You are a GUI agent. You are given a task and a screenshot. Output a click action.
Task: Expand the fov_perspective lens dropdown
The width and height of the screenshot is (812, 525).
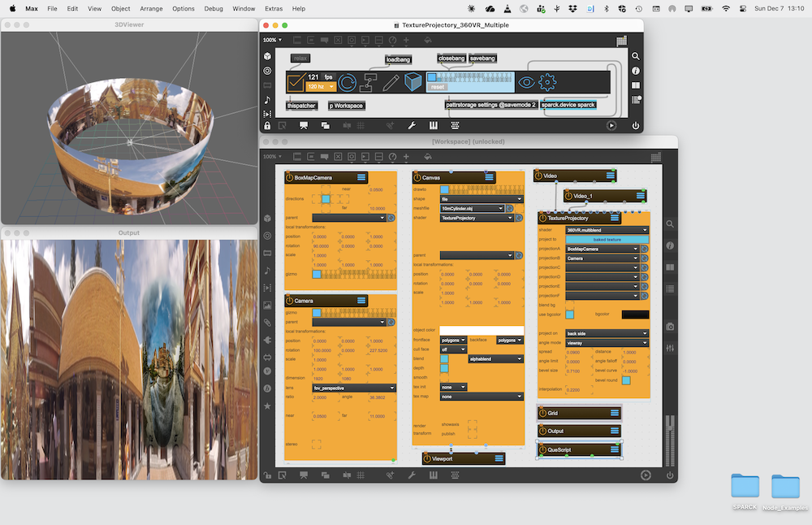(x=353, y=388)
